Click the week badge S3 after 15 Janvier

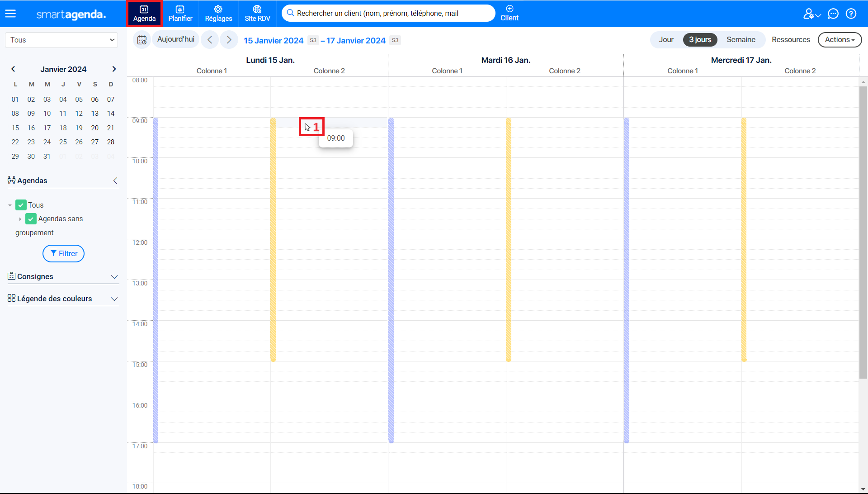(x=313, y=40)
